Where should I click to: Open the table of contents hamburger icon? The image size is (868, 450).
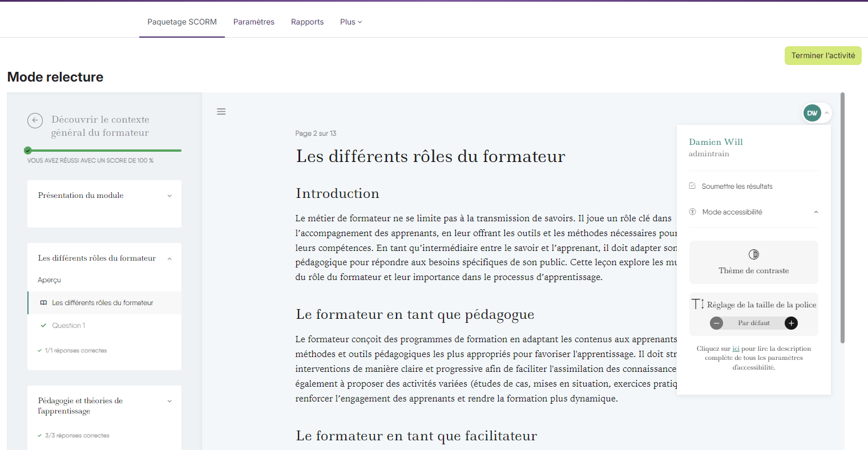pos(221,111)
